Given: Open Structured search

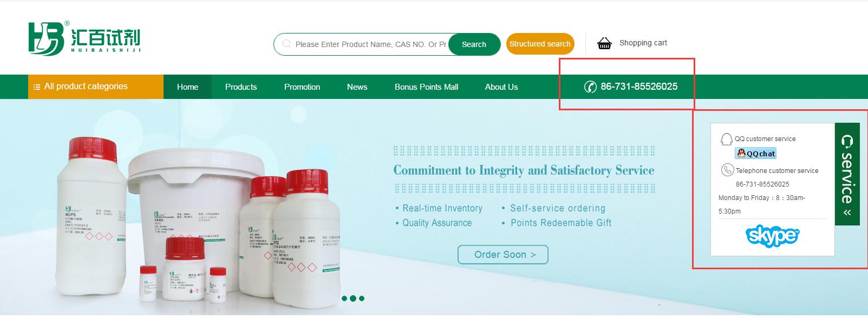Looking at the screenshot, I should [x=540, y=44].
